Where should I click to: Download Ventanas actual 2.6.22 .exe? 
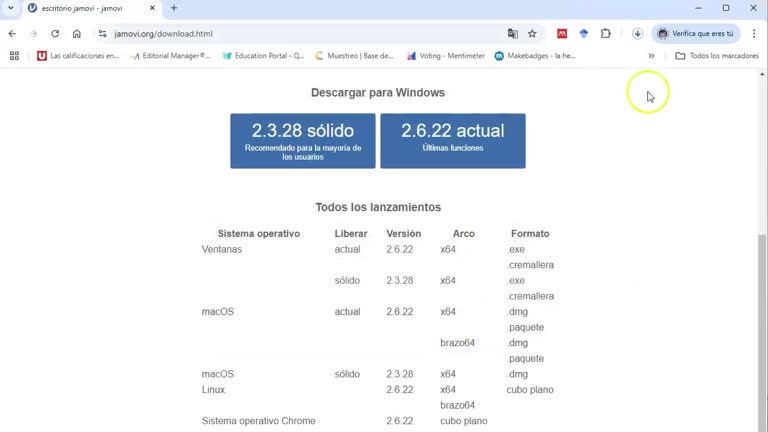click(x=516, y=249)
